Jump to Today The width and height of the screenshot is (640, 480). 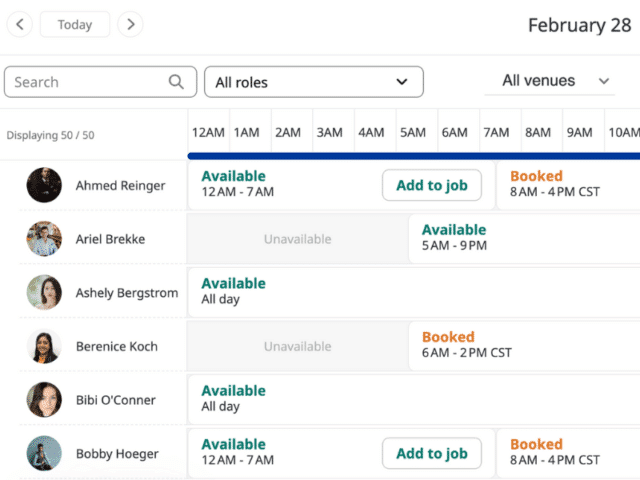tap(75, 24)
